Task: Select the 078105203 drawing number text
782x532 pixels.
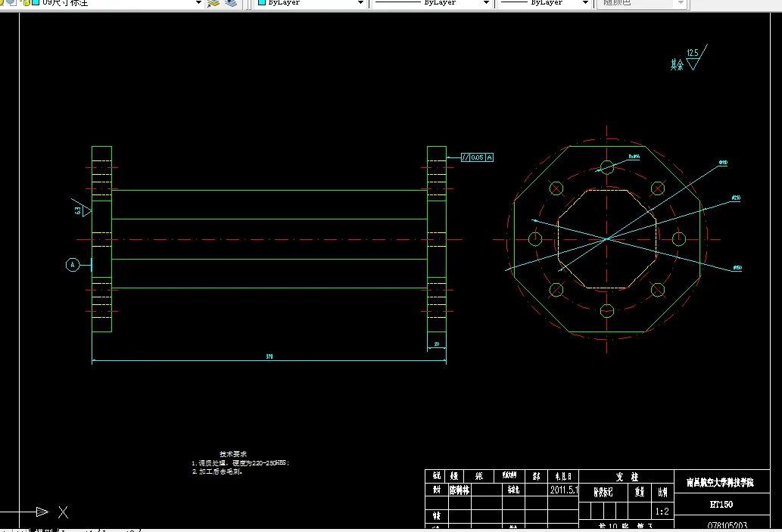Action: click(727, 525)
